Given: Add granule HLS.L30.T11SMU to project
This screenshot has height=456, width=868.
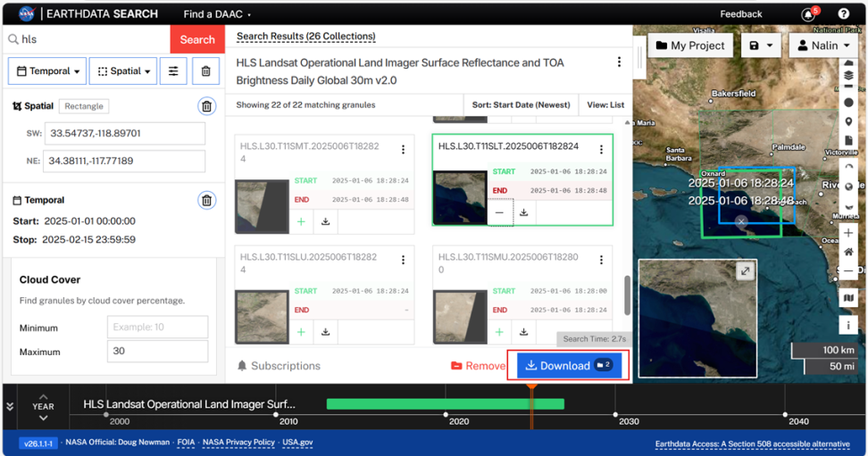Looking at the screenshot, I should [x=499, y=332].
